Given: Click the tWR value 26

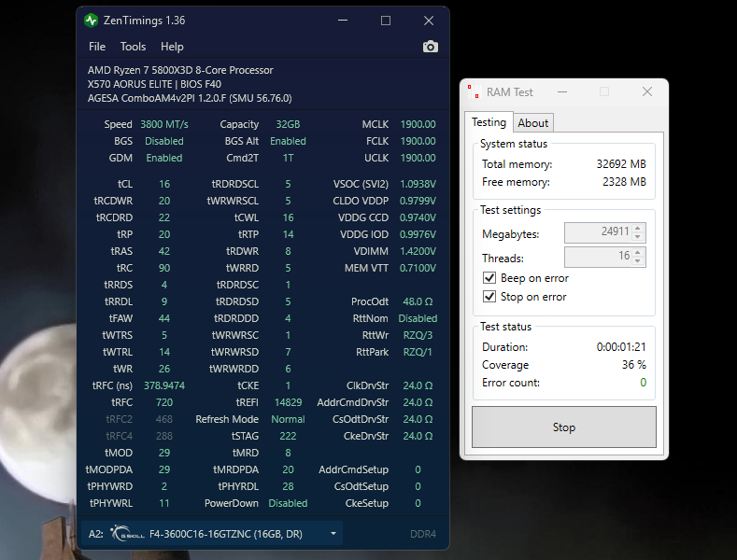Looking at the screenshot, I should [x=164, y=369].
